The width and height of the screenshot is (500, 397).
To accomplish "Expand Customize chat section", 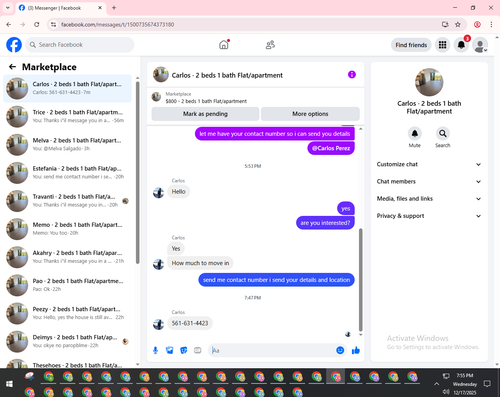I will click(429, 164).
